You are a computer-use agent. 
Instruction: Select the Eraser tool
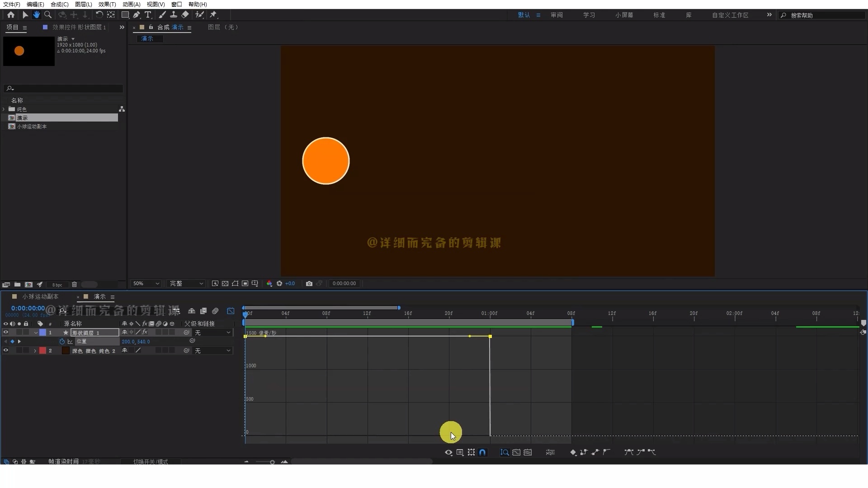click(185, 15)
